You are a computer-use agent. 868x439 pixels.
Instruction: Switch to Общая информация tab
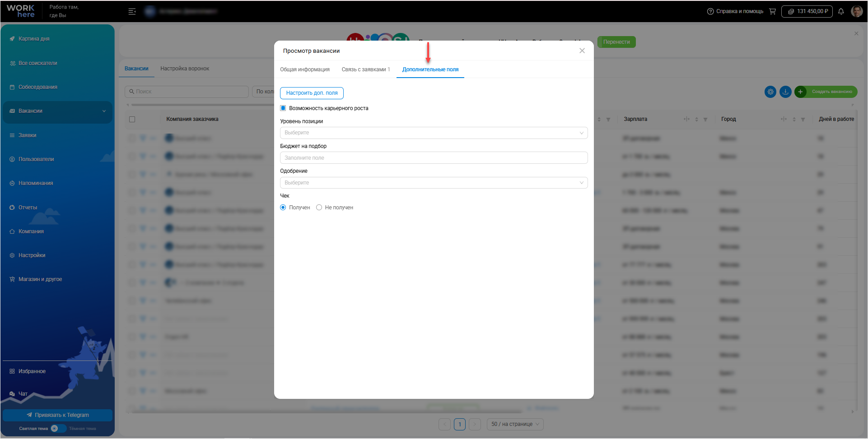pyautogui.click(x=305, y=69)
